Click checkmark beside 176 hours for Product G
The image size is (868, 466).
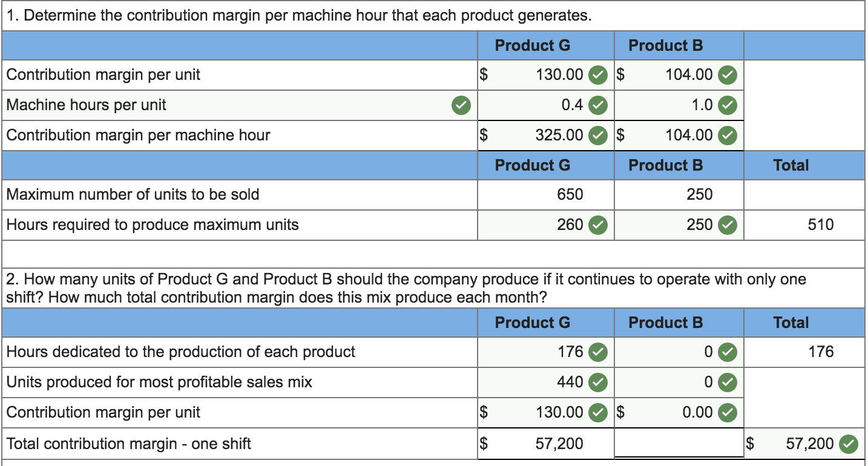point(597,352)
